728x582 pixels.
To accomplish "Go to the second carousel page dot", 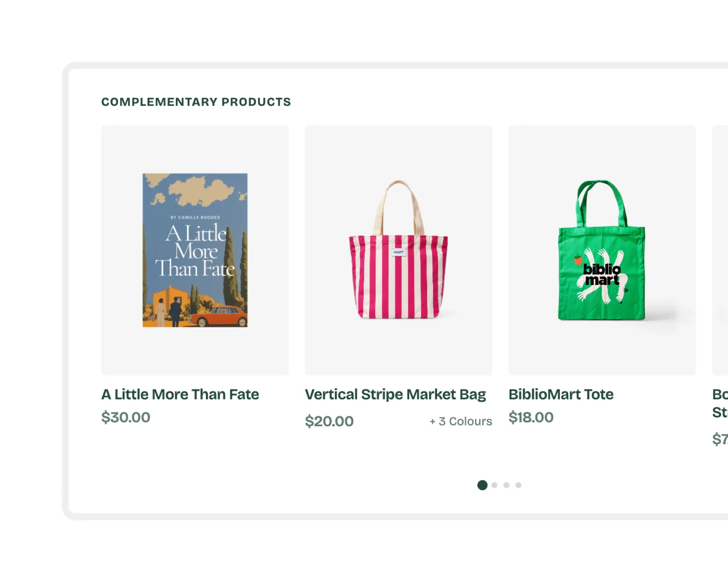I will [494, 485].
